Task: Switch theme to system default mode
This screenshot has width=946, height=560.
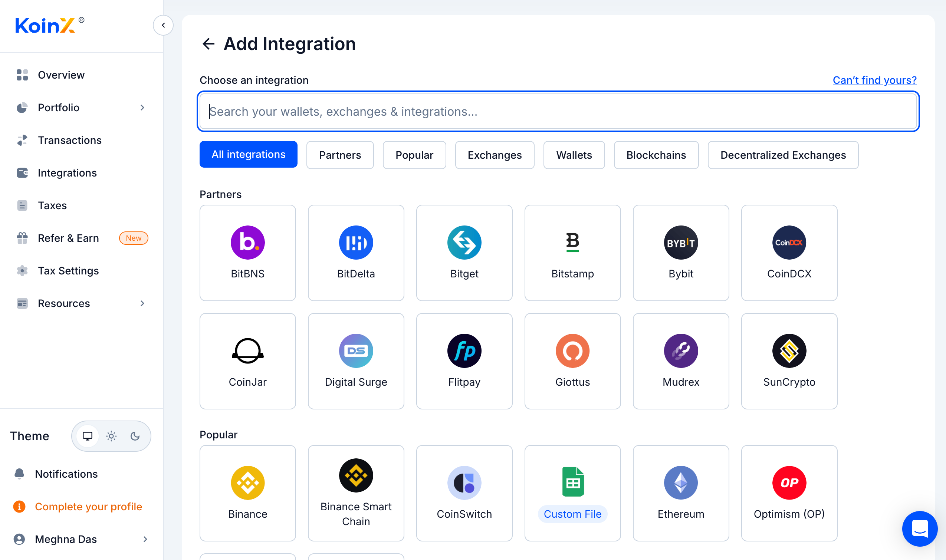Action: pos(88,436)
